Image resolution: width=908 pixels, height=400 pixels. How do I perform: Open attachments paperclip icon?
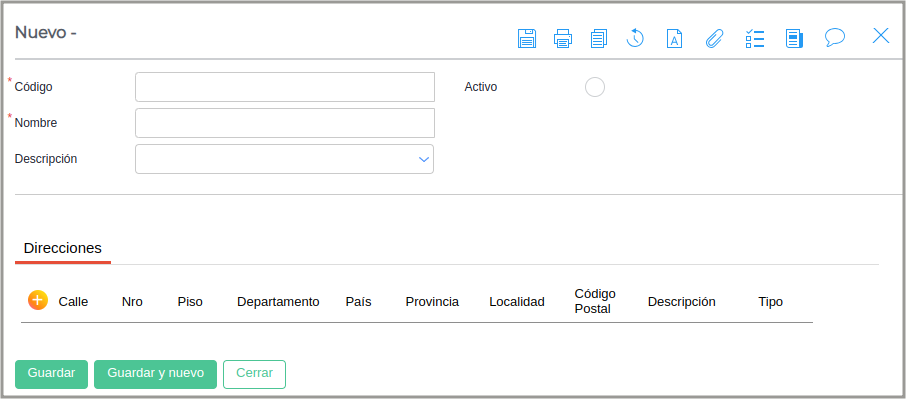[x=714, y=38]
